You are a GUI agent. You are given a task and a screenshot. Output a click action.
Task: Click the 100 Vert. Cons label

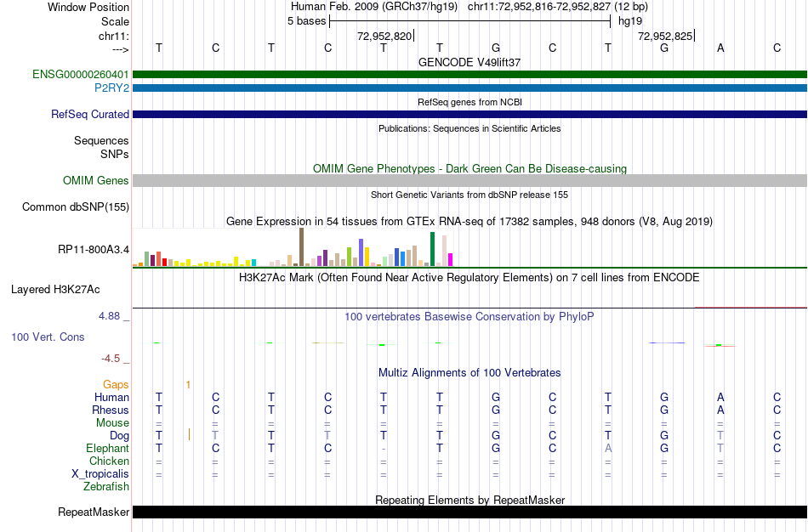click(48, 337)
